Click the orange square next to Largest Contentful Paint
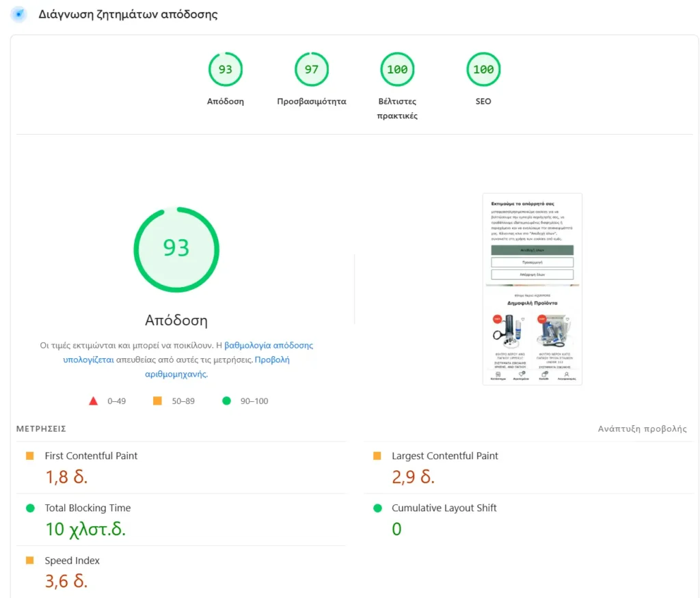700x598 pixels. pos(377,456)
